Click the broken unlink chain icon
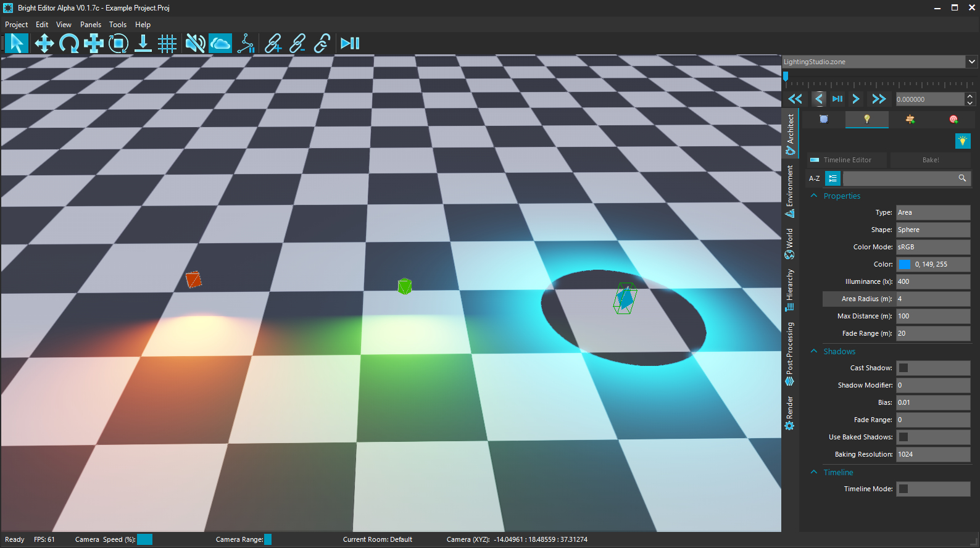The width and height of the screenshot is (980, 548). click(x=322, y=43)
